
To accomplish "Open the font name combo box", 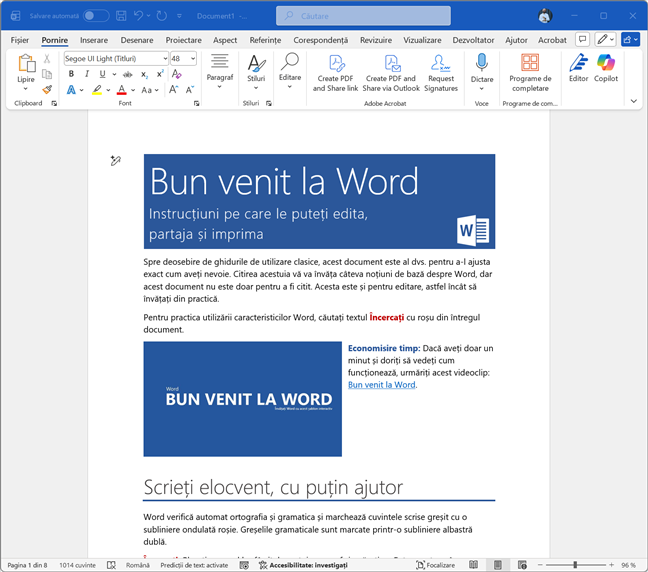I will pyautogui.click(x=116, y=59).
